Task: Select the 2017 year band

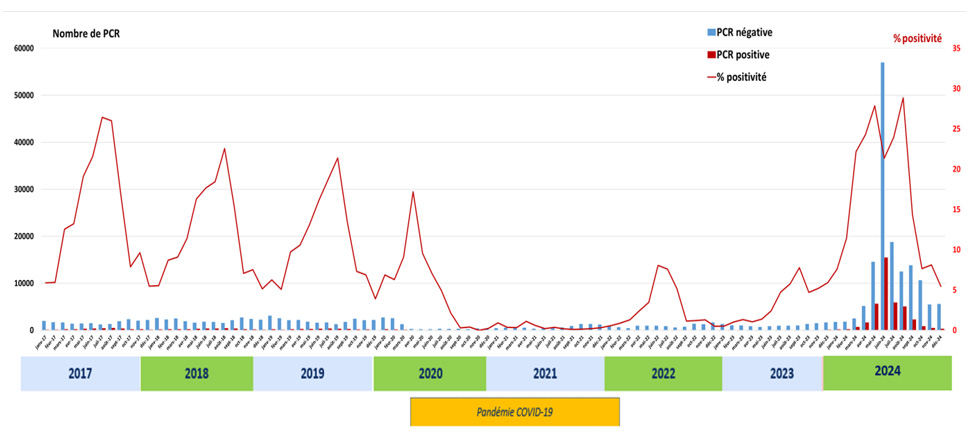Action: (80, 374)
